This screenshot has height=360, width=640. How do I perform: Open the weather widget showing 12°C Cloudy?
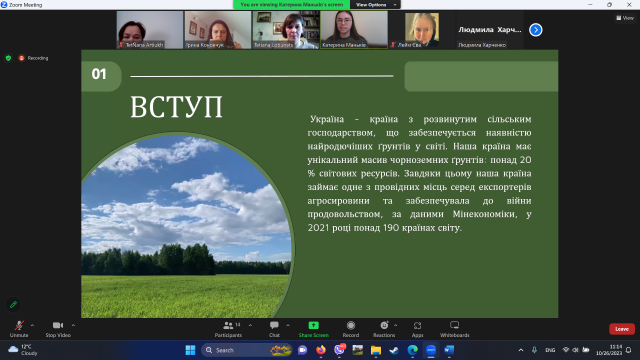(24, 350)
